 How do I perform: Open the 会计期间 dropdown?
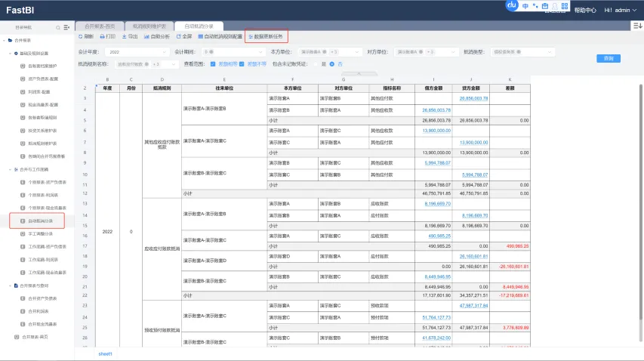(233, 52)
